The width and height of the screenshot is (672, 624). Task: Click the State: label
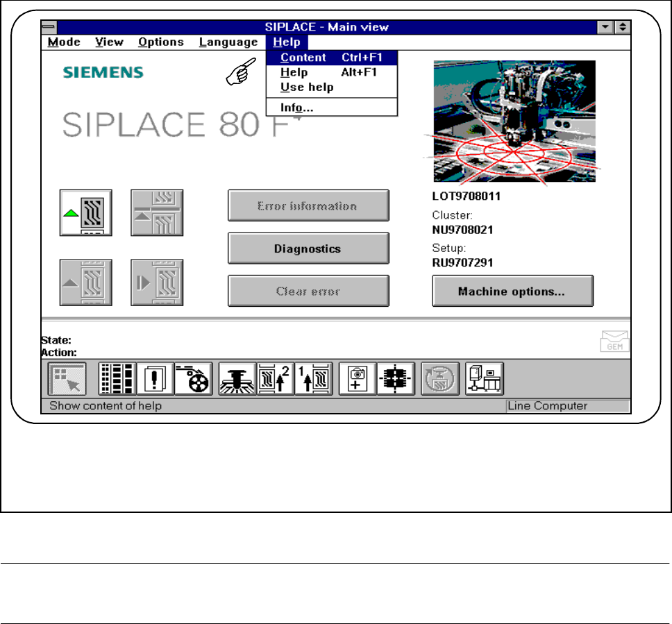[56, 340]
